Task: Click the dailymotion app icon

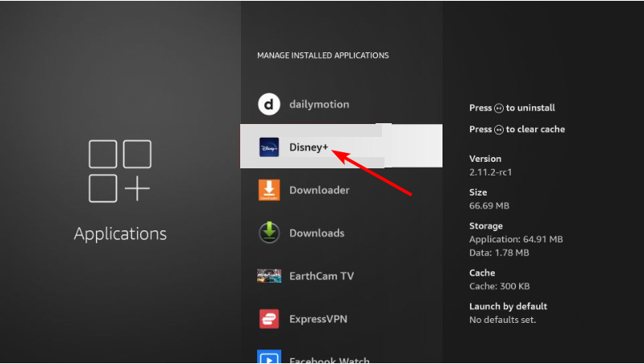Action: pos(269,104)
